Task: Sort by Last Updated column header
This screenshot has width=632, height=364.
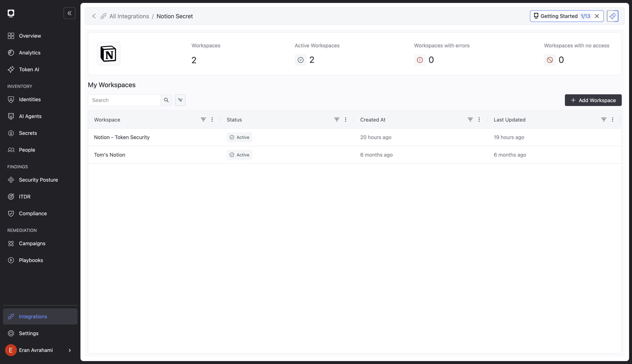Action: point(509,120)
